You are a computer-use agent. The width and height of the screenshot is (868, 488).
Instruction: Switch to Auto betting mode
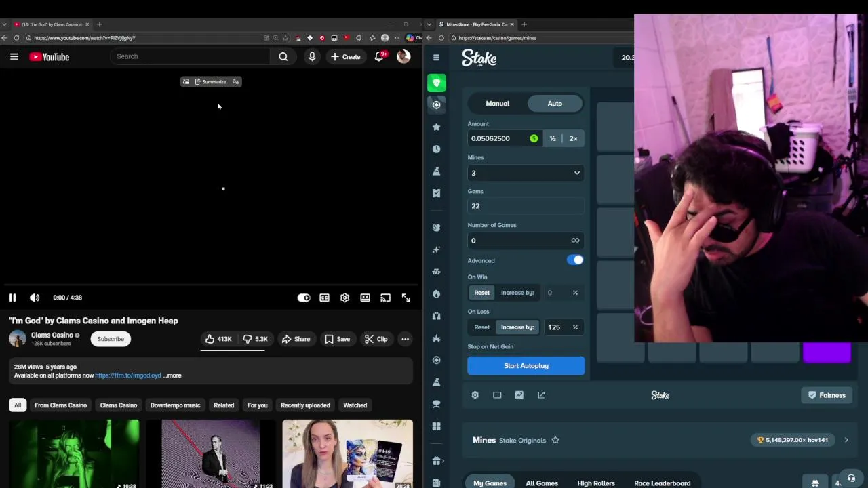pos(555,103)
